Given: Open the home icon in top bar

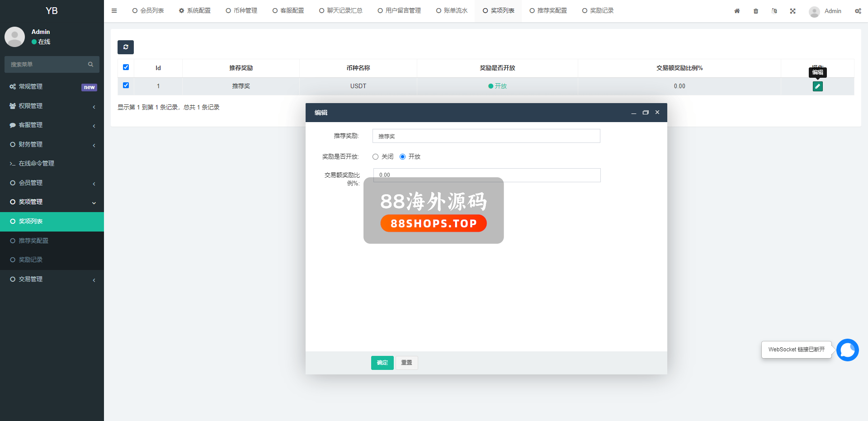Looking at the screenshot, I should coord(737,11).
